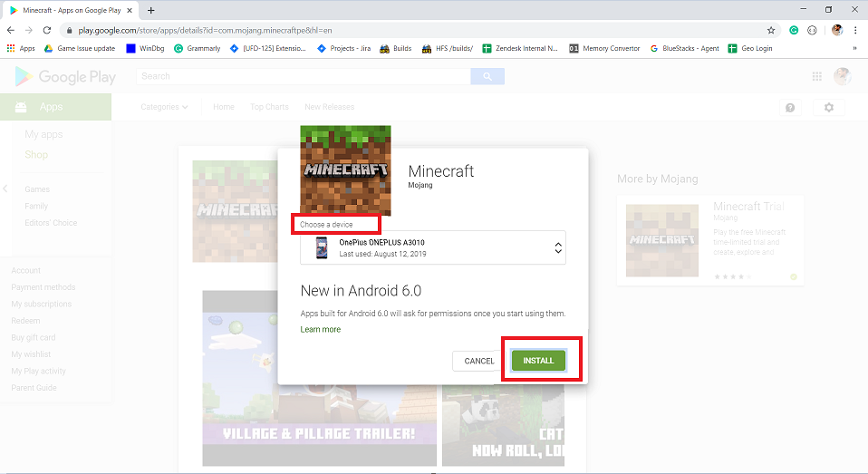This screenshot has width=868, height=474.
Task: Open a new browser tab
Action: point(150,11)
